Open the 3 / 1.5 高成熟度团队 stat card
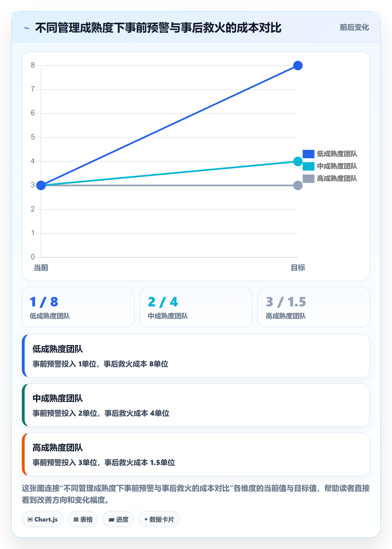Viewport: 392px width, 549px height. click(x=314, y=307)
